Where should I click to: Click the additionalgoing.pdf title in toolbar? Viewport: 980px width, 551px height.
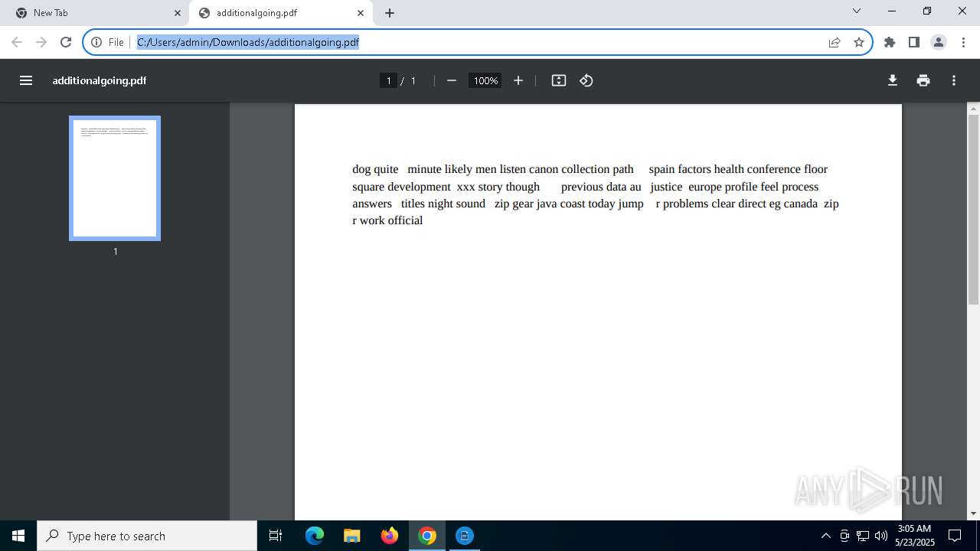tap(100, 80)
